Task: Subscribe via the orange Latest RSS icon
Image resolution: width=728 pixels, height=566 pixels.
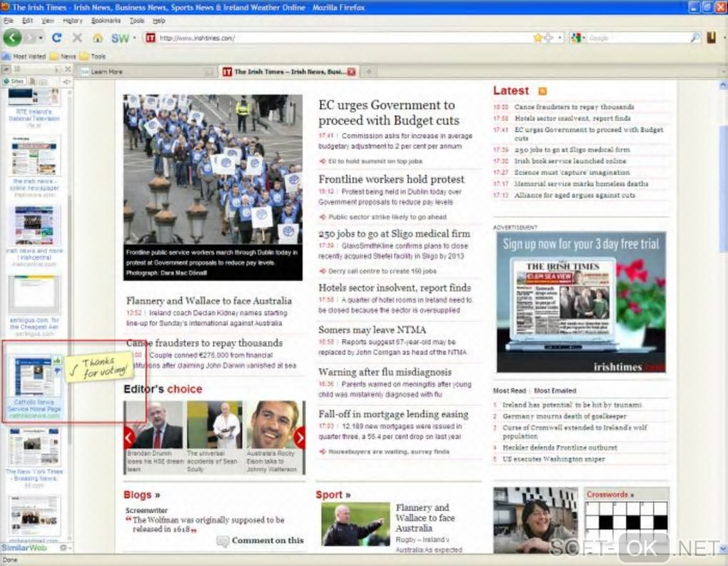Action: (x=542, y=91)
